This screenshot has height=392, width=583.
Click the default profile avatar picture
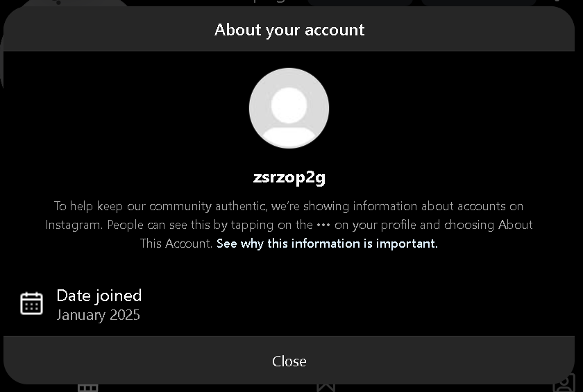289,108
